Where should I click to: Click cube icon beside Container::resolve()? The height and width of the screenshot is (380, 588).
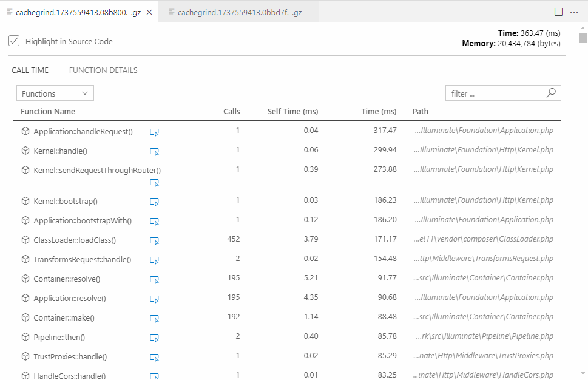point(25,279)
